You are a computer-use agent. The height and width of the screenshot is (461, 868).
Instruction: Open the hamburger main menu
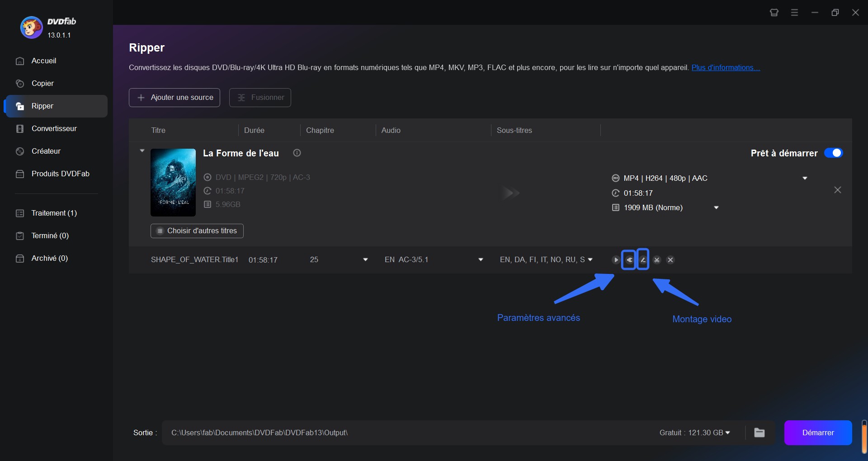tap(794, 13)
